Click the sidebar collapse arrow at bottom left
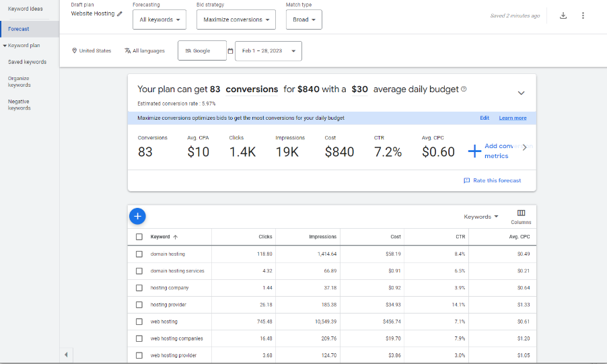This screenshot has width=607, height=364. click(65, 355)
